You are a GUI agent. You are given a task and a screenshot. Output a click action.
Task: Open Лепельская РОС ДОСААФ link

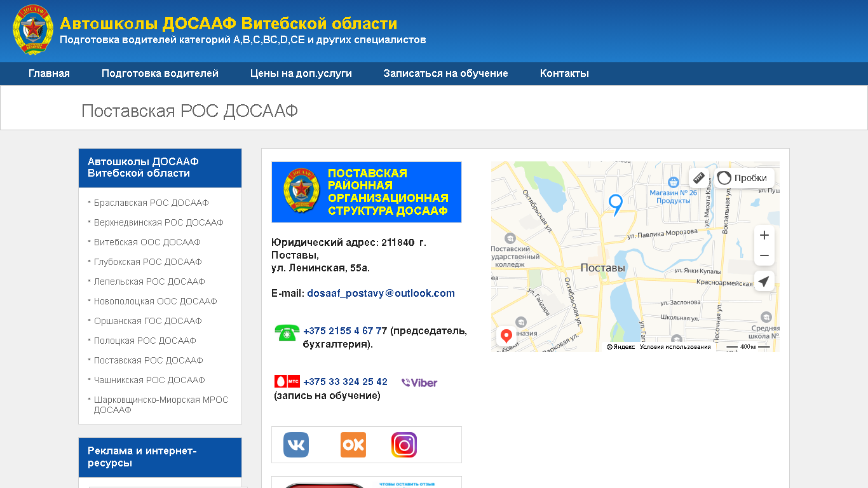[149, 281]
